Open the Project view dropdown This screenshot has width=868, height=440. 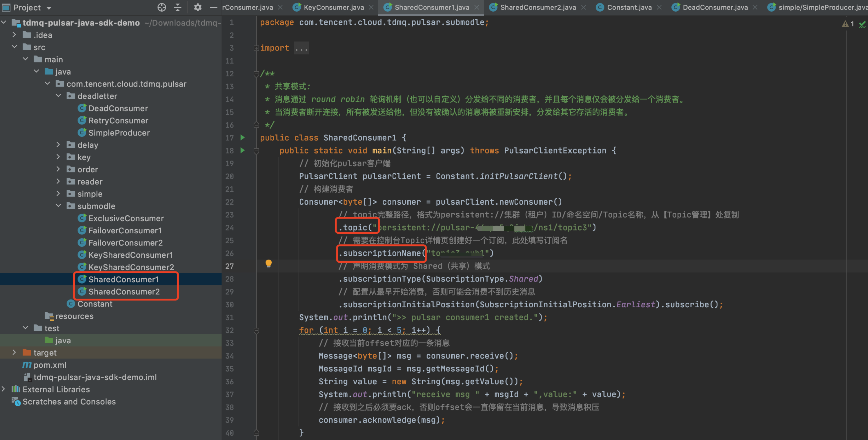(49, 8)
